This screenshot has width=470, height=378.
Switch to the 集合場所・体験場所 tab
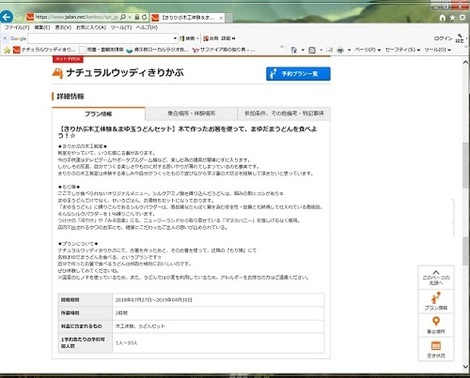[x=191, y=114]
